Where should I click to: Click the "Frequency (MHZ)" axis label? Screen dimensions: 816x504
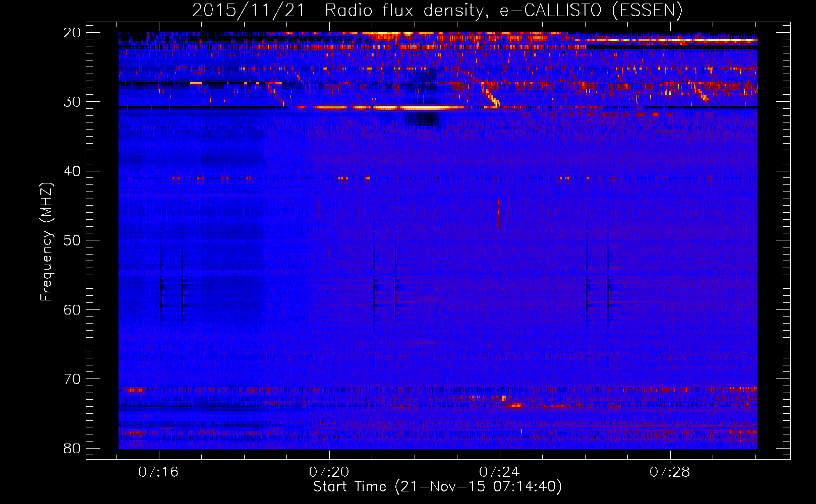46,242
